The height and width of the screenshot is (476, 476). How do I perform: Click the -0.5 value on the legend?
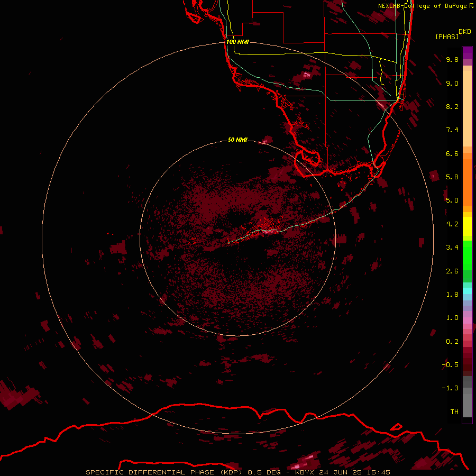point(450,365)
